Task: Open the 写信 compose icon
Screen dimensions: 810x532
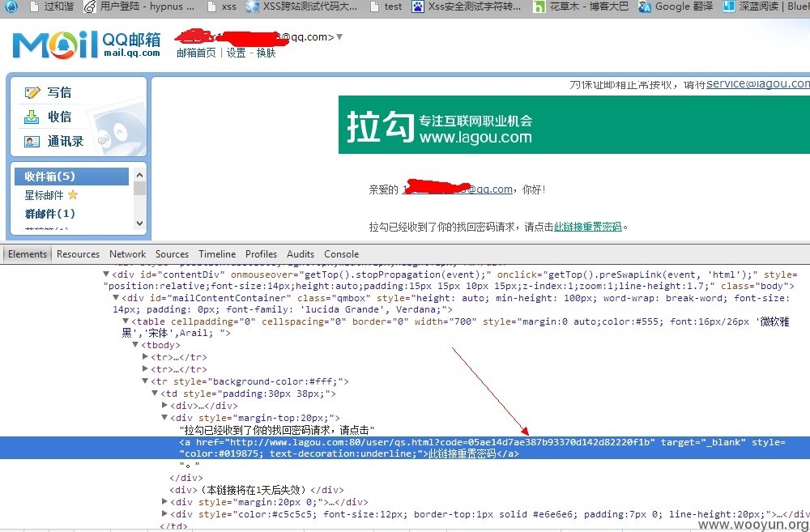Action: pos(32,92)
